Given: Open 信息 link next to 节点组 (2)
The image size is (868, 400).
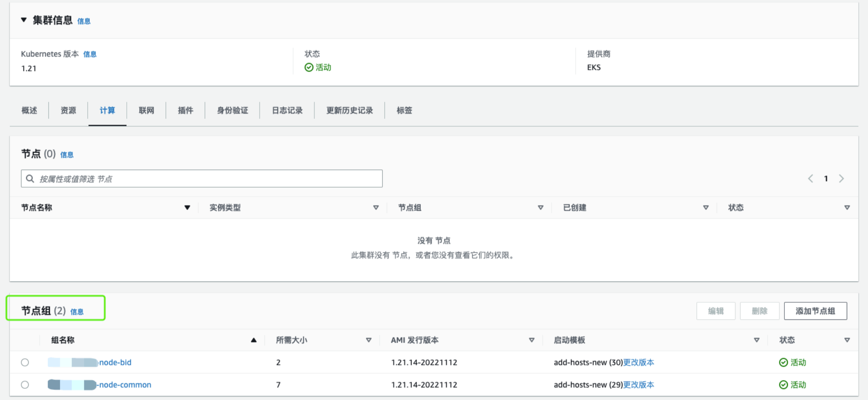Looking at the screenshot, I should coord(77,312).
